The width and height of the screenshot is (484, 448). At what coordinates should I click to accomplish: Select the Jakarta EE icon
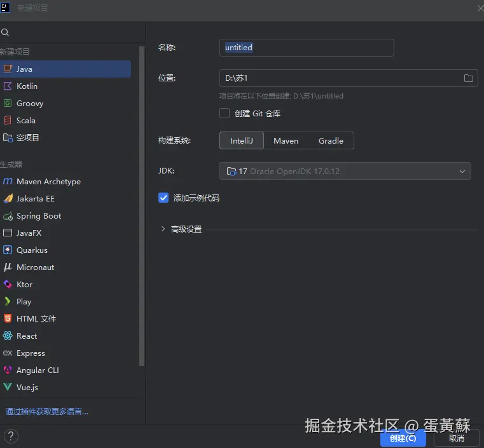point(8,198)
